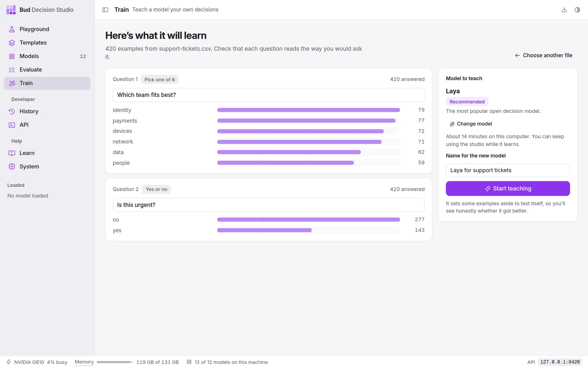Open the Playground menu item
The image size is (588, 368).
click(x=47, y=29)
